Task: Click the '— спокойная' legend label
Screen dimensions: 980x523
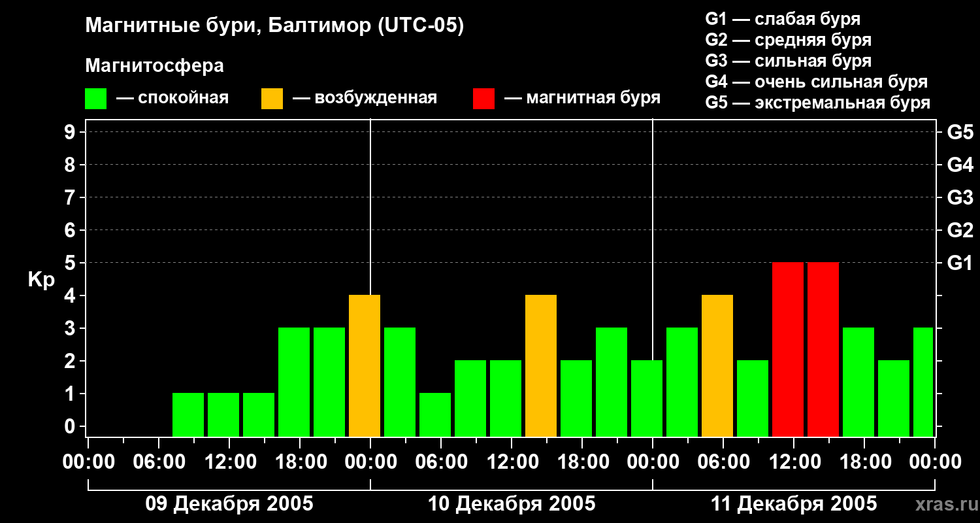Action: [x=172, y=98]
